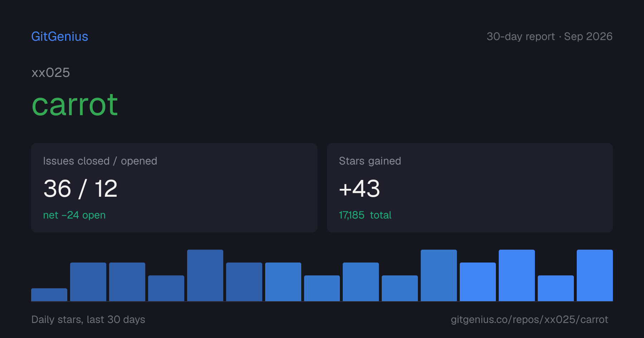The height and width of the screenshot is (338, 644).
Task: Open the carrot repository title
Action: pos(75,105)
